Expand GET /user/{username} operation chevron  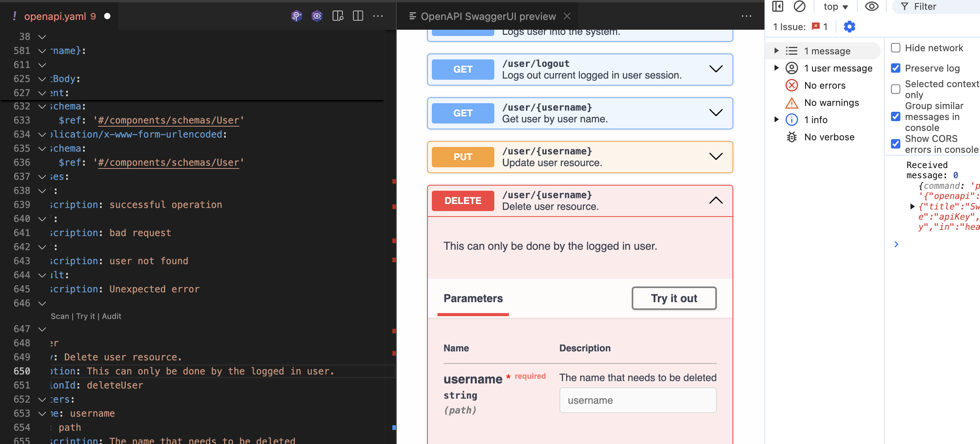(x=716, y=113)
